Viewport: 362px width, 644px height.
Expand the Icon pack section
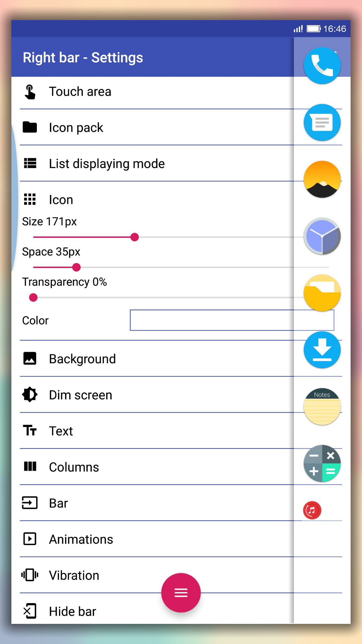pos(76,128)
